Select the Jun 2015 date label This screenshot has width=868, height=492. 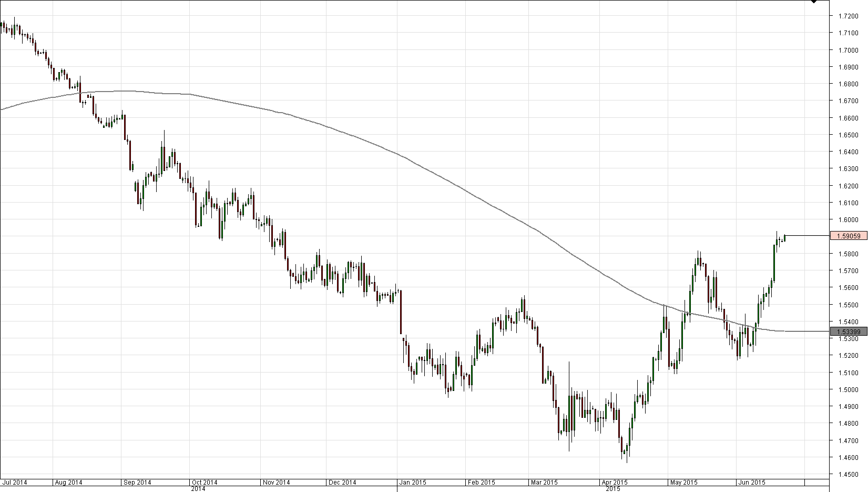(x=752, y=482)
